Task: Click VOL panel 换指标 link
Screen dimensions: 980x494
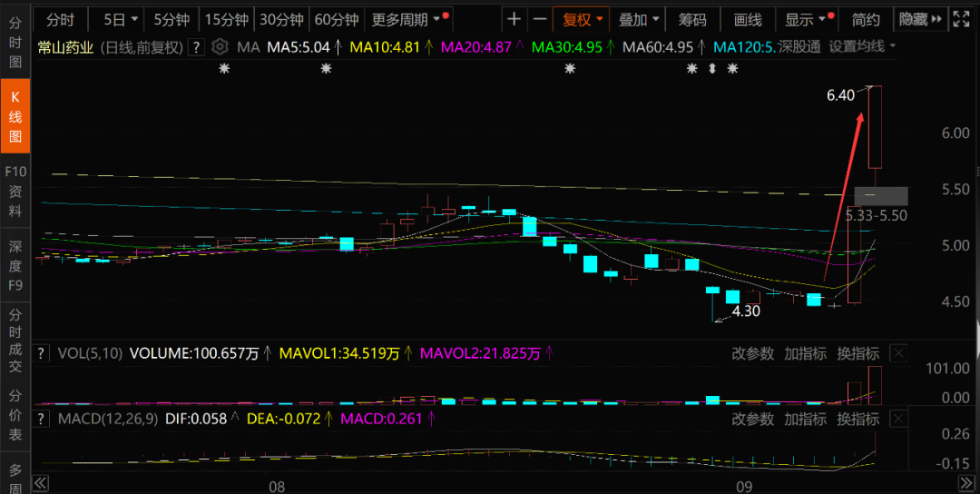Action: pyautogui.click(x=857, y=354)
